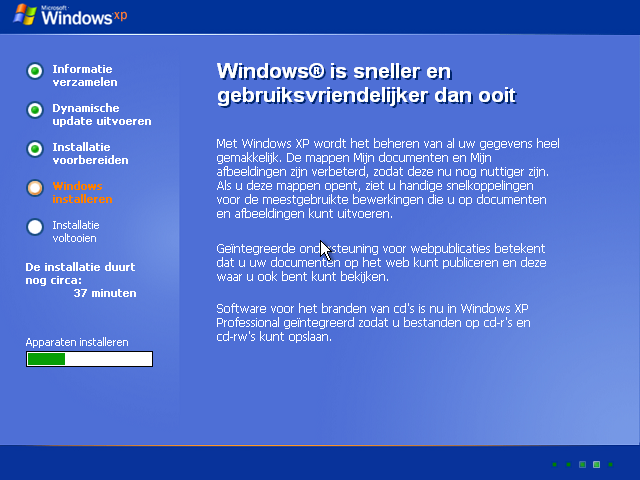Click the paragraph about webpublicaties ondersteuning
Screen dimensions: 640x480
coord(382,262)
